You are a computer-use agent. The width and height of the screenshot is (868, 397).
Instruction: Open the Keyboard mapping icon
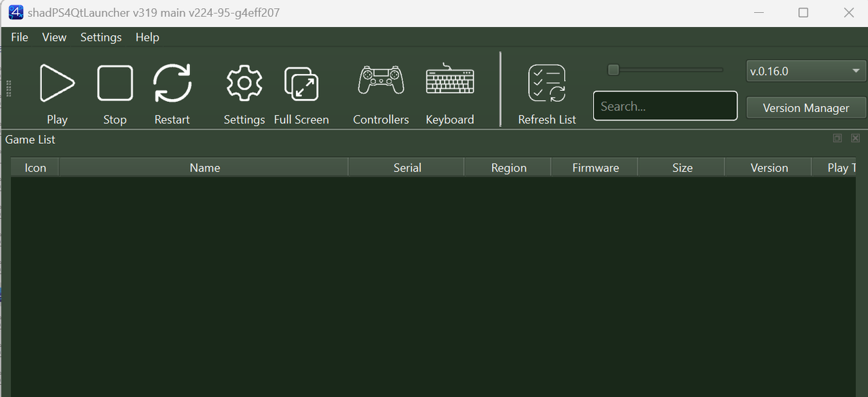pyautogui.click(x=450, y=79)
